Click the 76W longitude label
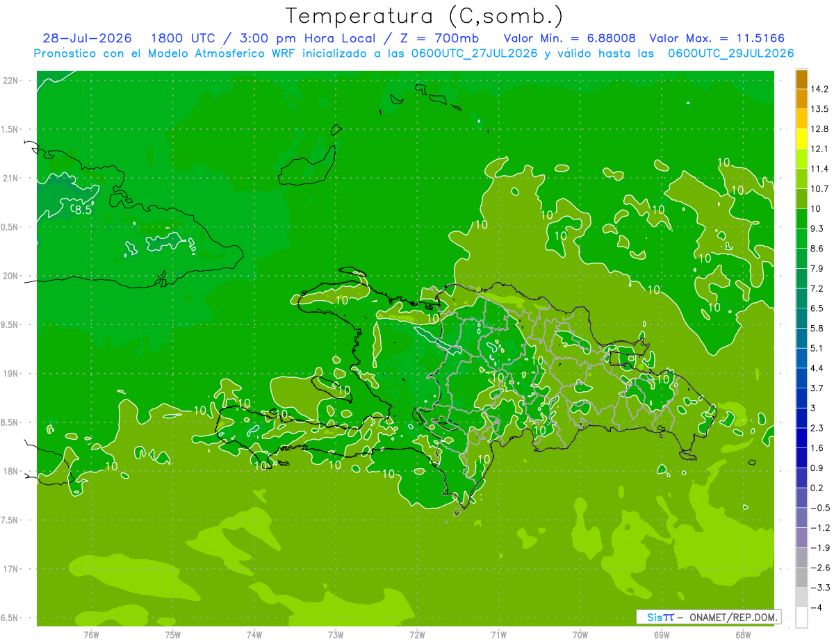This screenshot has height=644, width=834. [91, 634]
